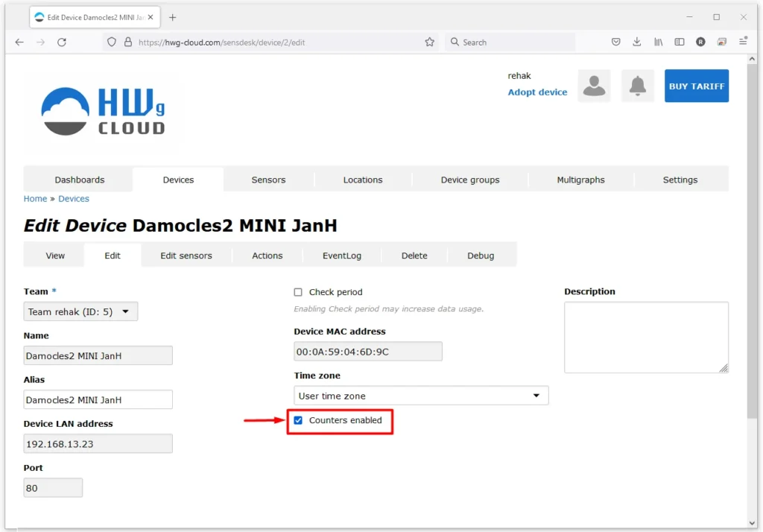Reload the page with refresh icon
Image resolution: width=763 pixels, height=532 pixels.
point(62,42)
